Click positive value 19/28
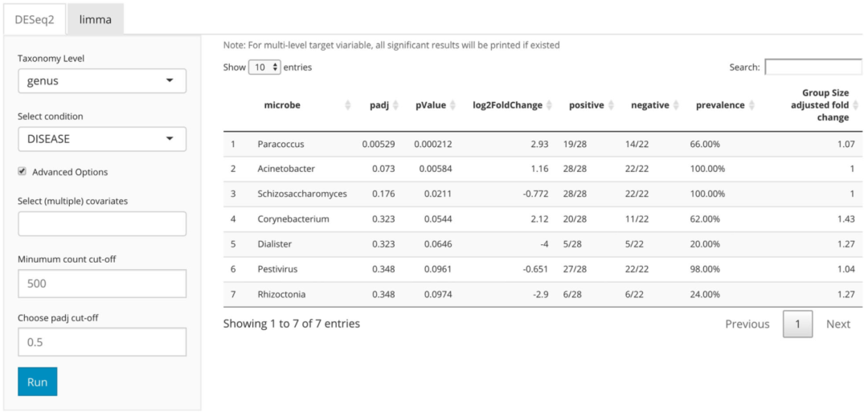The image size is (868, 416). click(574, 144)
